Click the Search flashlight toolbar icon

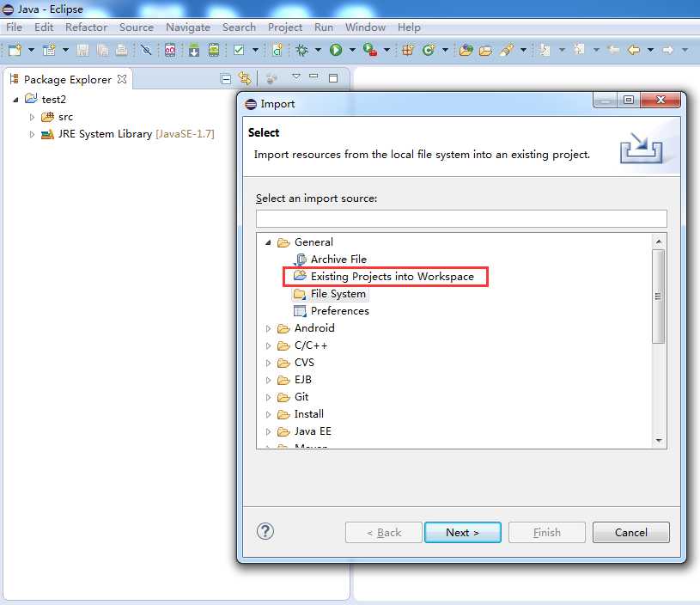(507, 50)
